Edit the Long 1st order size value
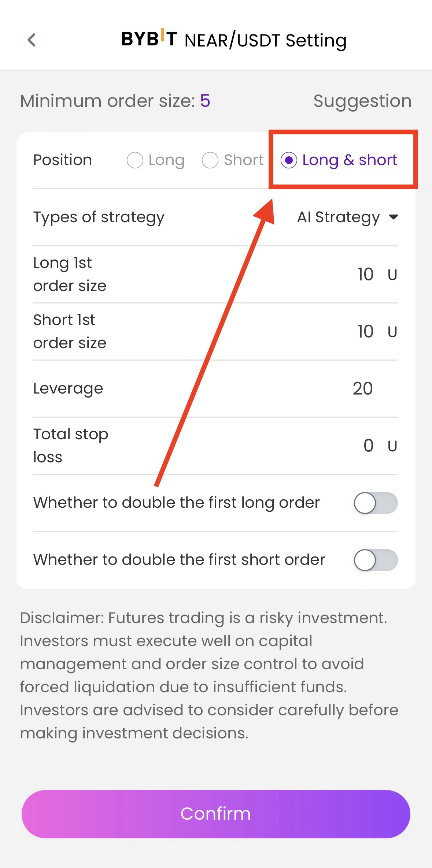 pyautogui.click(x=365, y=275)
